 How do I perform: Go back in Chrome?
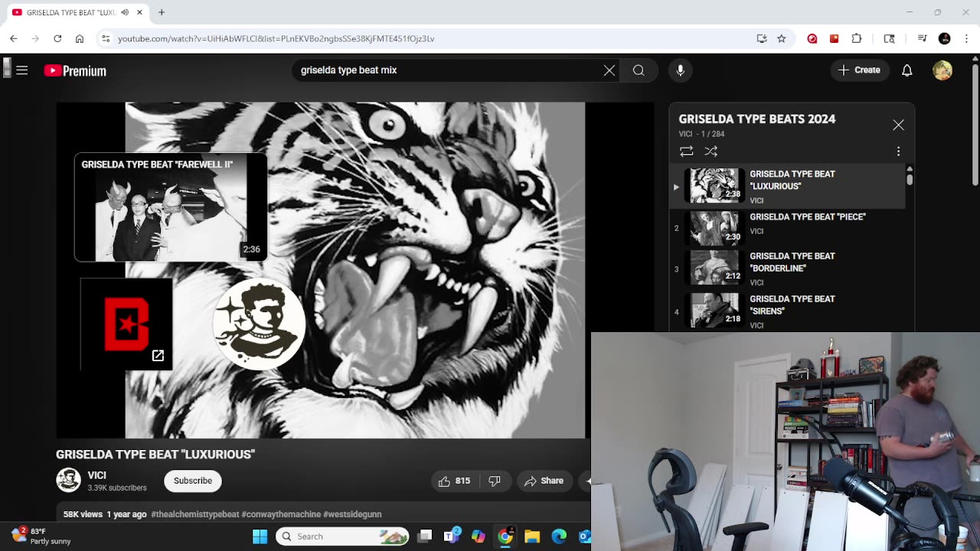click(14, 38)
